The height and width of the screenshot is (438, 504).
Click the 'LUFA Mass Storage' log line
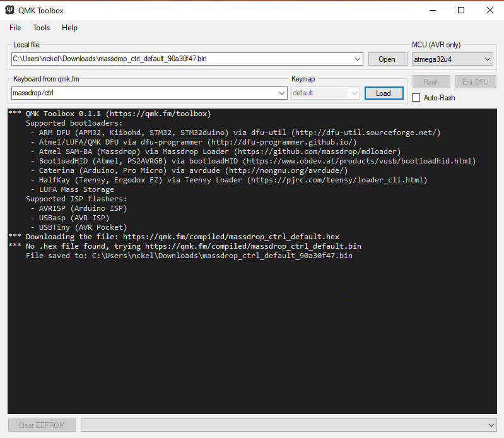[73, 189]
